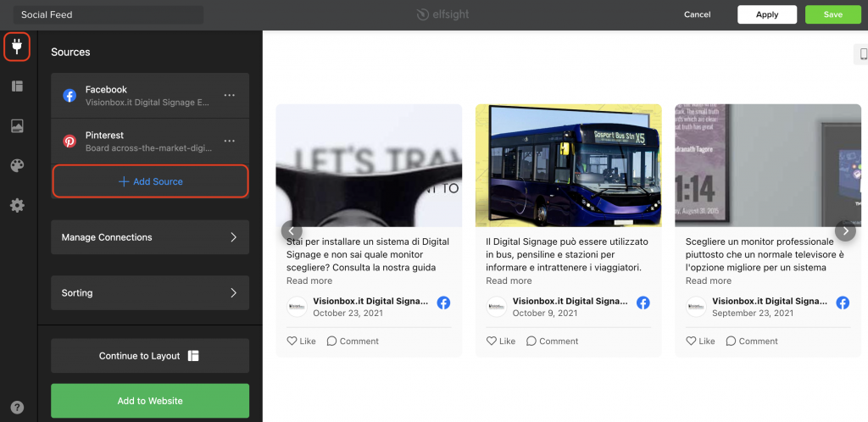Image resolution: width=868 pixels, height=422 pixels.
Task: Click the Apply button
Action: pos(767,14)
